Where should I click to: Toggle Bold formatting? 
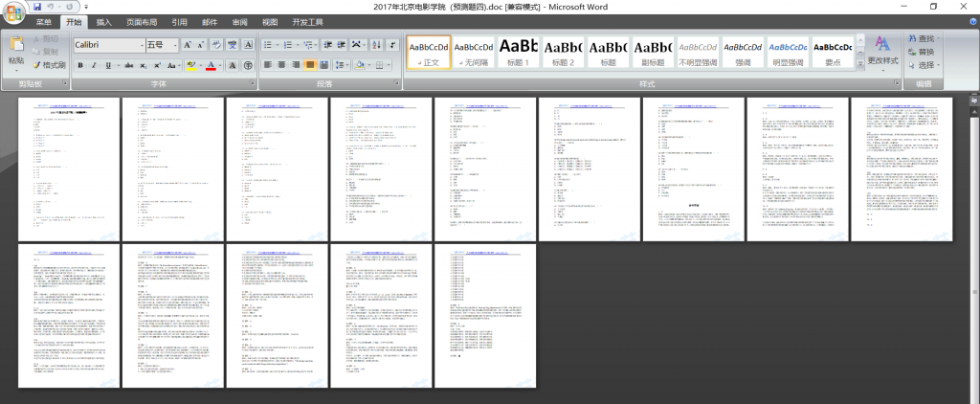(80, 65)
